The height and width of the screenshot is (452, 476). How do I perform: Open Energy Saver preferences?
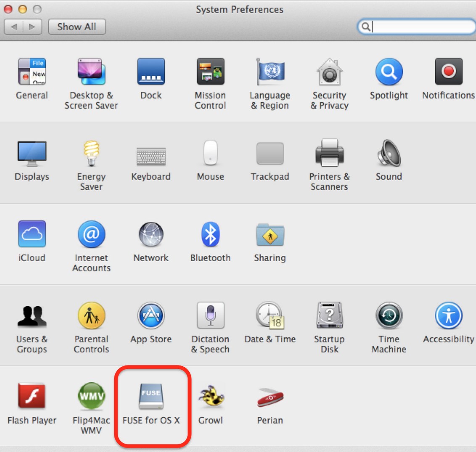click(x=91, y=153)
